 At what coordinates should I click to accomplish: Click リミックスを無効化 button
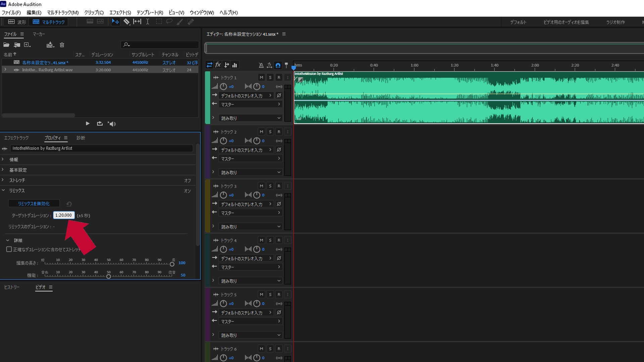click(x=34, y=203)
